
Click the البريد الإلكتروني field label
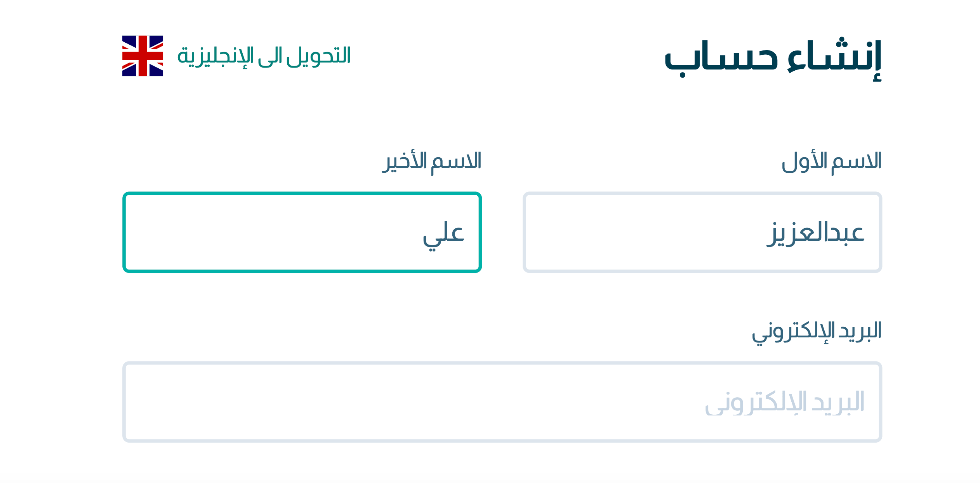point(817,332)
